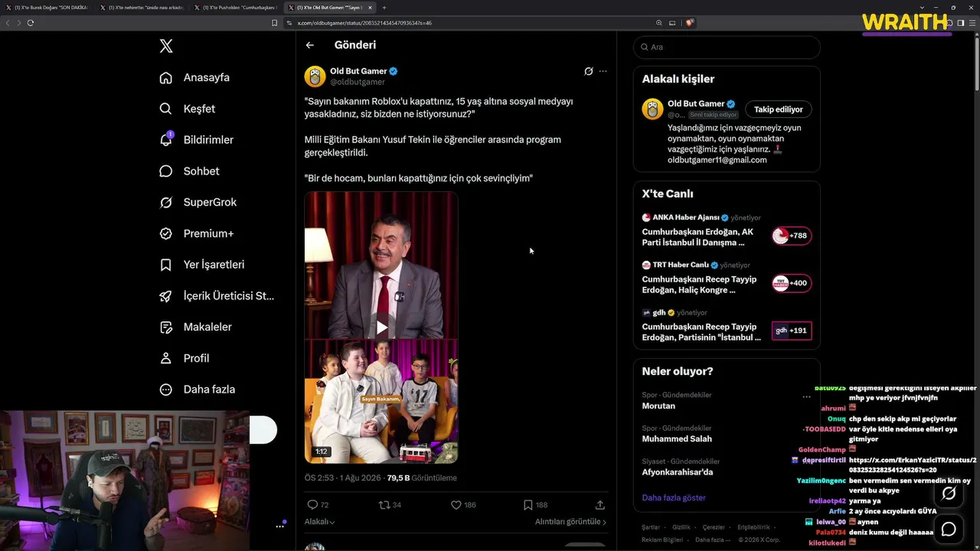Open Old But Gamer's avatar on the post
980x551 pixels.
click(x=315, y=76)
